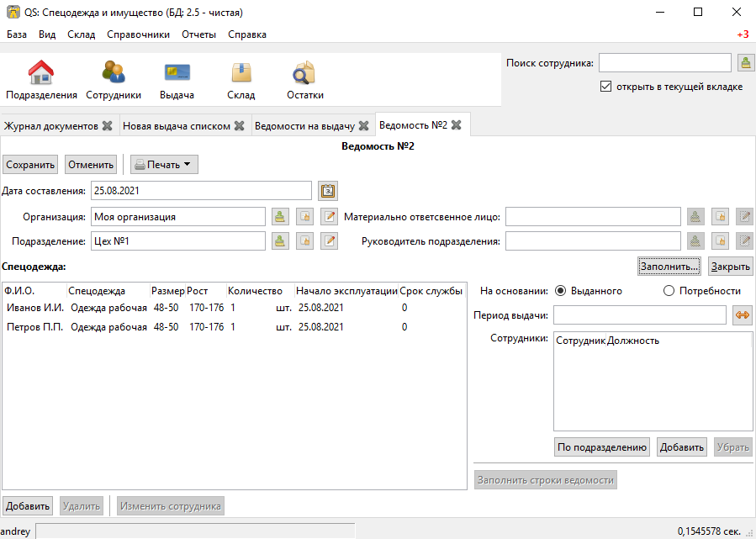Click the По подразделению button

602,447
